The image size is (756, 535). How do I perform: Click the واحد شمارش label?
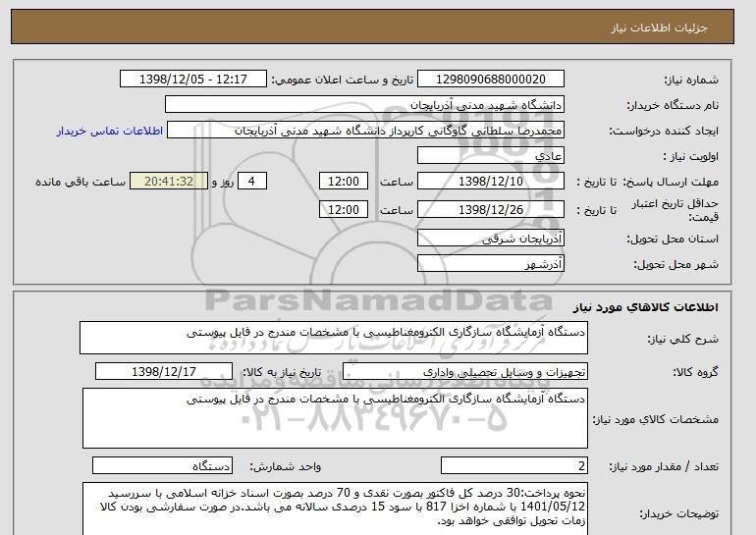[285, 466]
